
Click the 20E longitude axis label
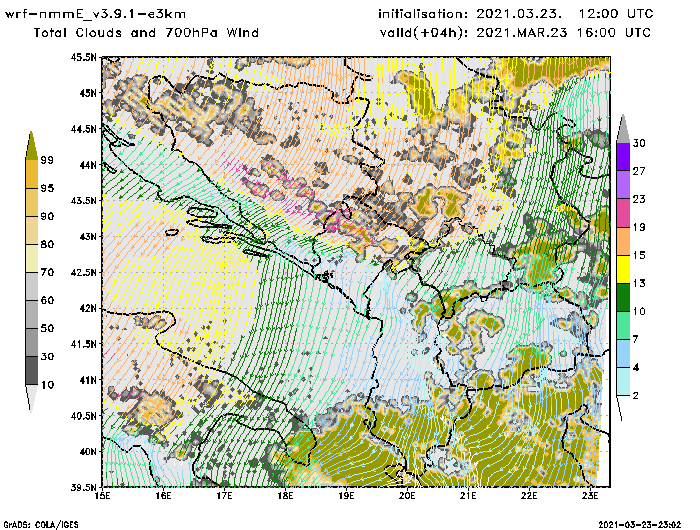[x=407, y=495]
